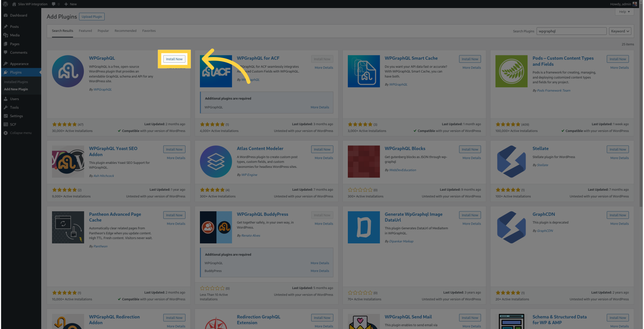View More Details for WPGraphQL Blocks
Viewport: 644px width, 329px height.
(472, 158)
